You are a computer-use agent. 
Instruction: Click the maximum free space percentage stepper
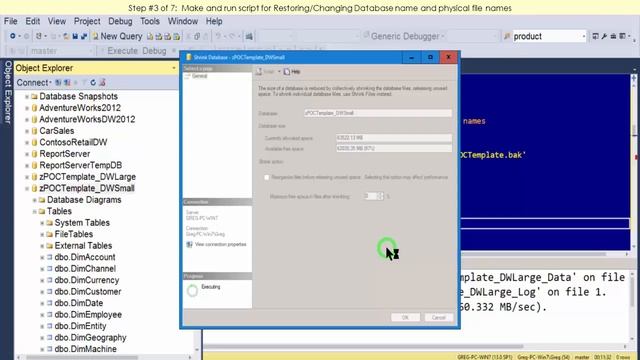pos(380,196)
